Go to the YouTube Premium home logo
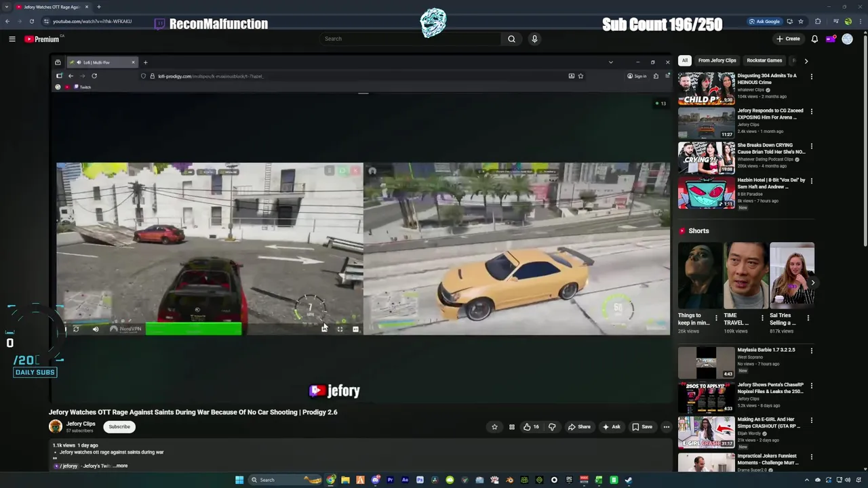This screenshot has width=868, height=488. (42, 39)
